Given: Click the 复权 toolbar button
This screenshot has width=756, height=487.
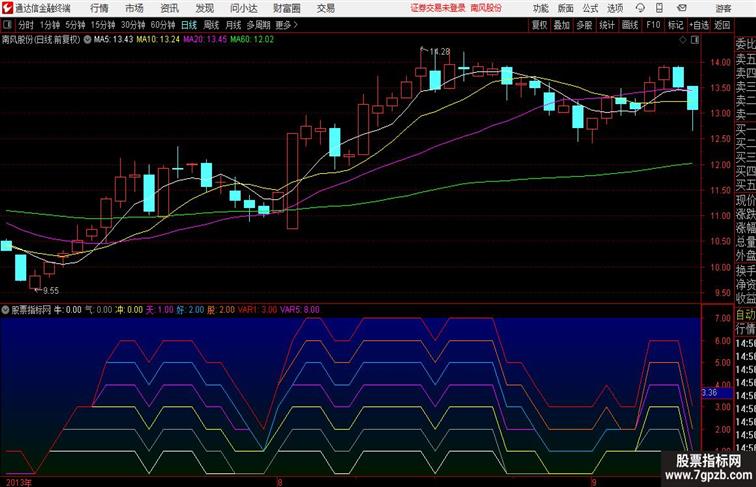Looking at the screenshot, I should [x=540, y=25].
